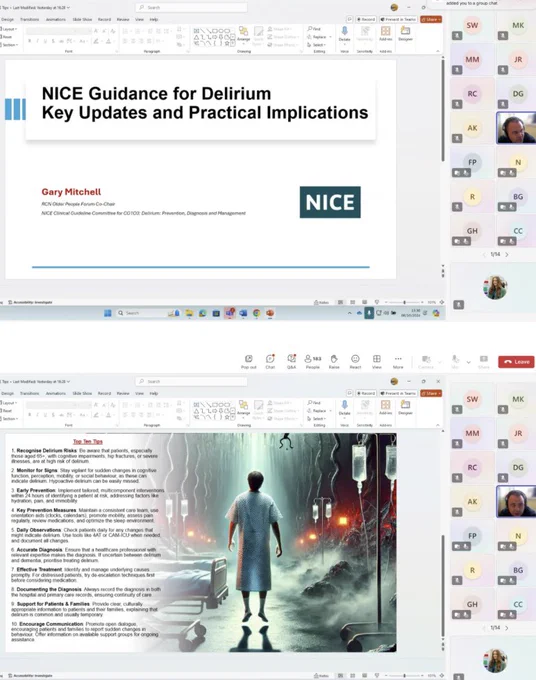The height and width of the screenshot is (680, 536).
Task: Open the orange Share dropdown in the bottom PowerPoint window
Action: click(431, 393)
